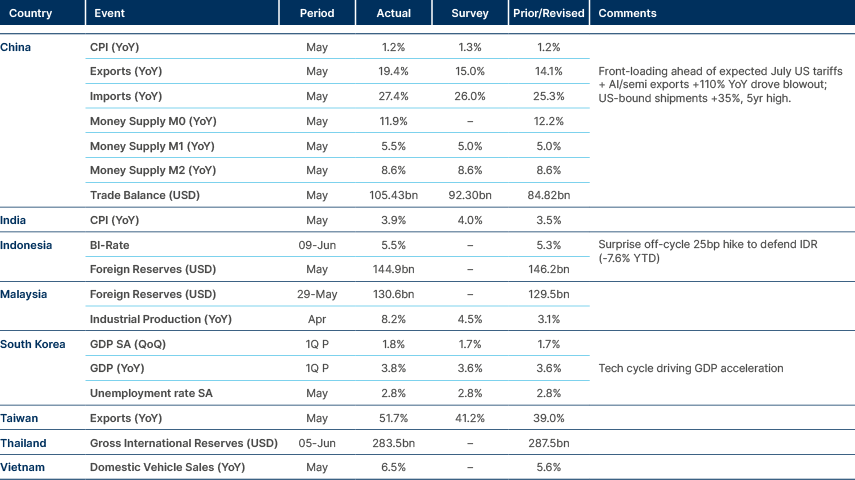Screen dimensions: 855x480
Task: Click the 130.6bn Malaysia reserves actual
Action: coord(393,294)
